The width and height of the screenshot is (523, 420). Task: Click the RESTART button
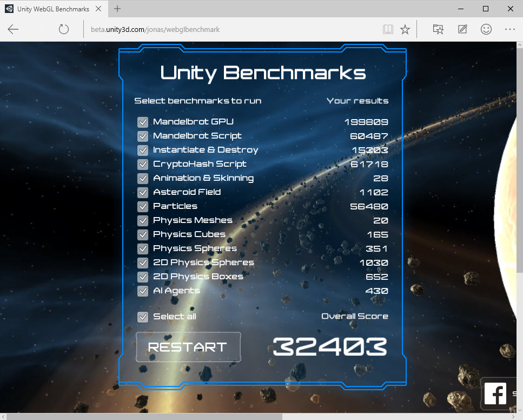[x=188, y=347]
